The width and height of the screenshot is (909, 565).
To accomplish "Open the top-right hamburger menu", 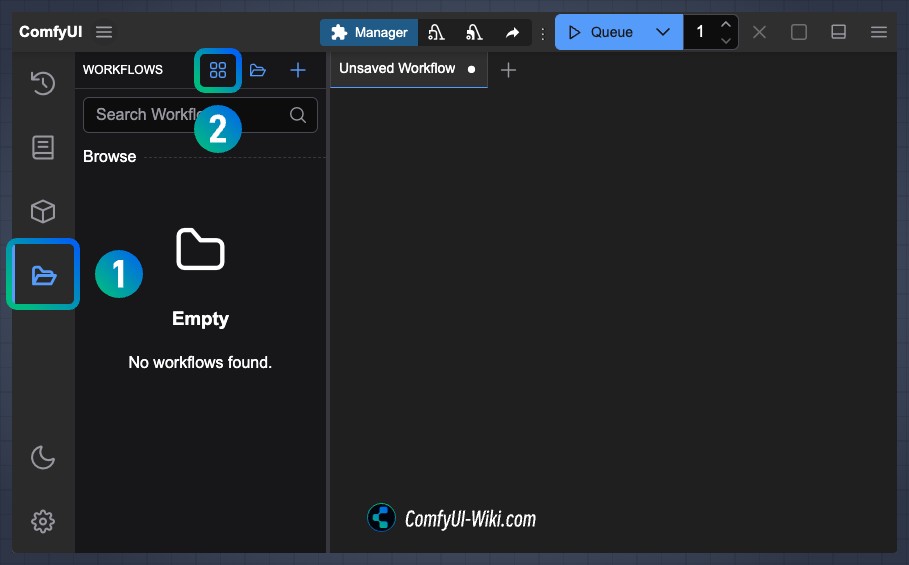I will [879, 32].
